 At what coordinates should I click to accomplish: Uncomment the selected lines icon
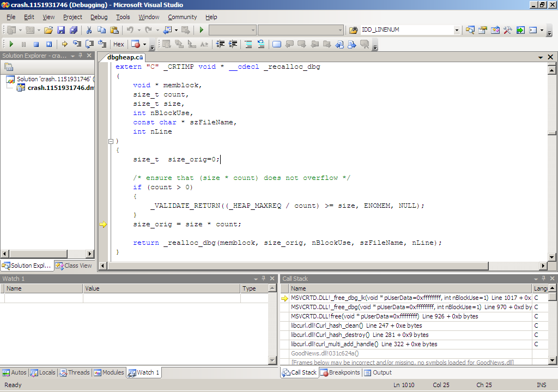point(261,44)
